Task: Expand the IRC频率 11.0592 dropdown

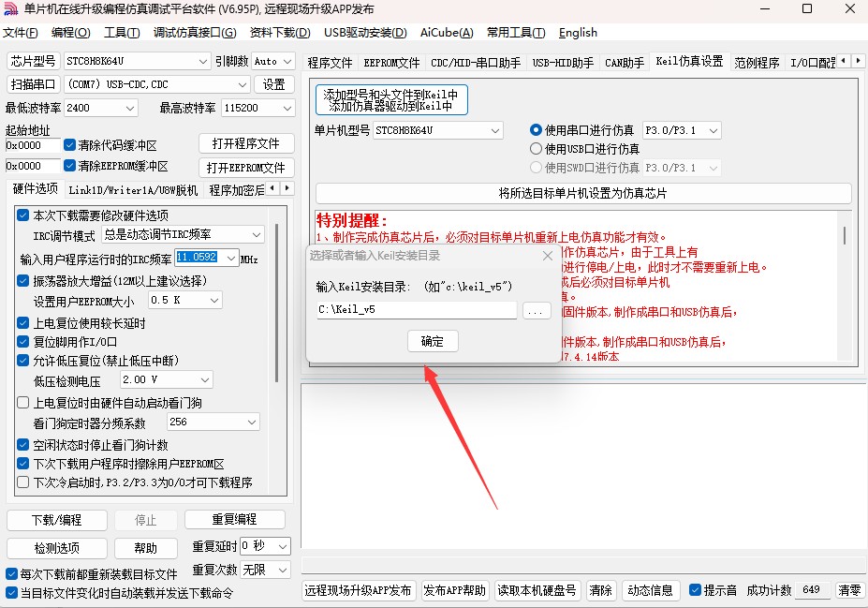Action: point(232,258)
